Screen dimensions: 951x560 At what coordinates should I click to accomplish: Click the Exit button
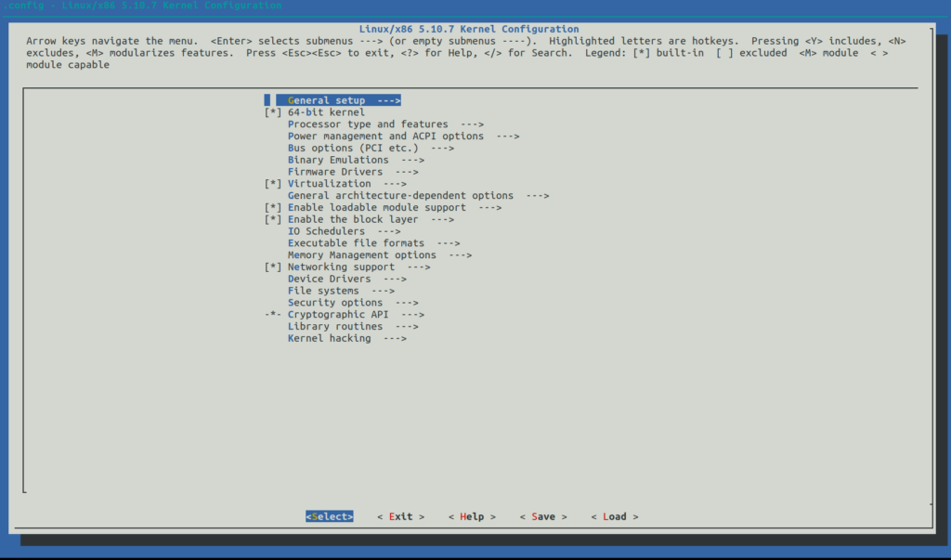400,517
